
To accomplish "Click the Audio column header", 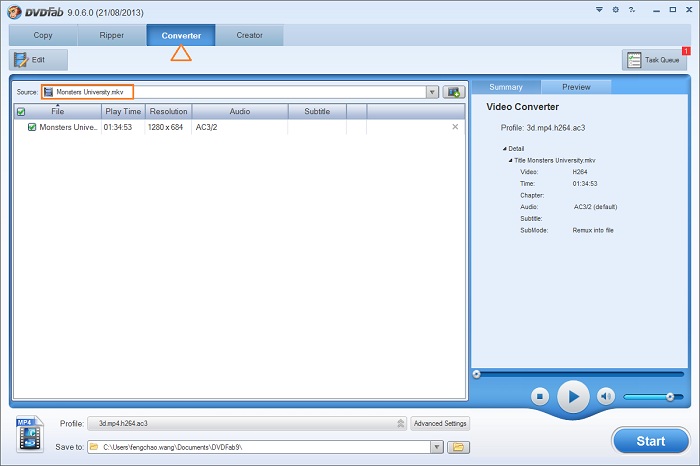I will (240, 111).
